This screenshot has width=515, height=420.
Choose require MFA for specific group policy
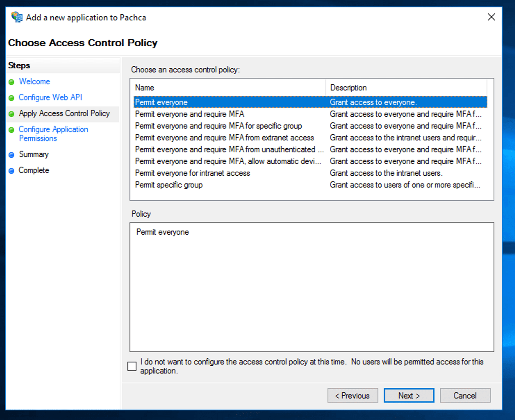point(218,126)
